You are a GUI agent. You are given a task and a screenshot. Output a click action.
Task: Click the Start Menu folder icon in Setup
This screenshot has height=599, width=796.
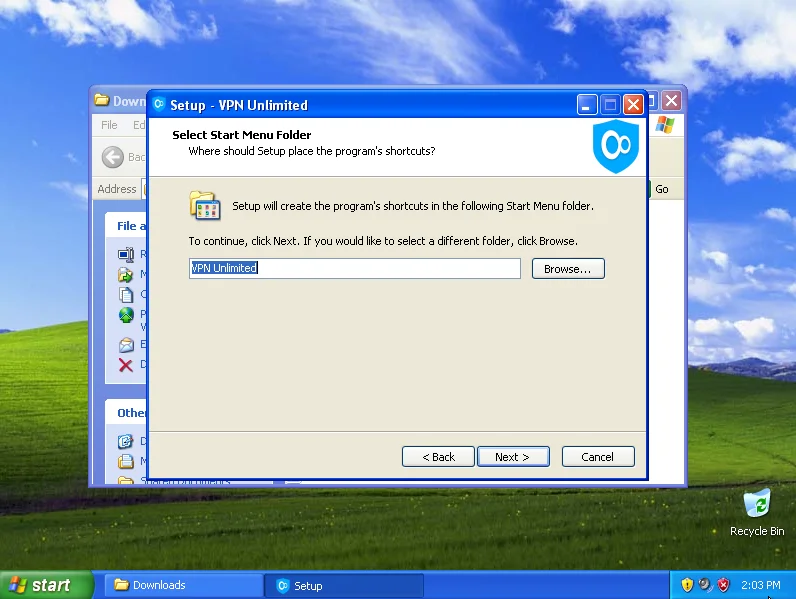204,205
